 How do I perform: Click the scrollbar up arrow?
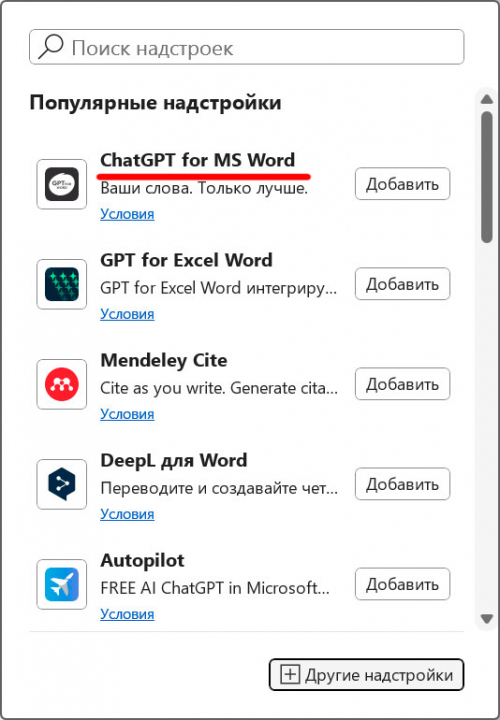tap(487, 99)
